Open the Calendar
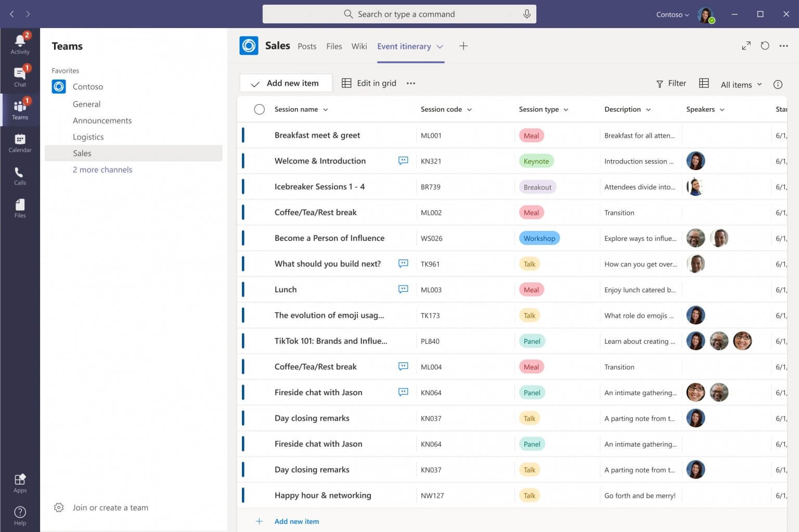 (x=20, y=141)
